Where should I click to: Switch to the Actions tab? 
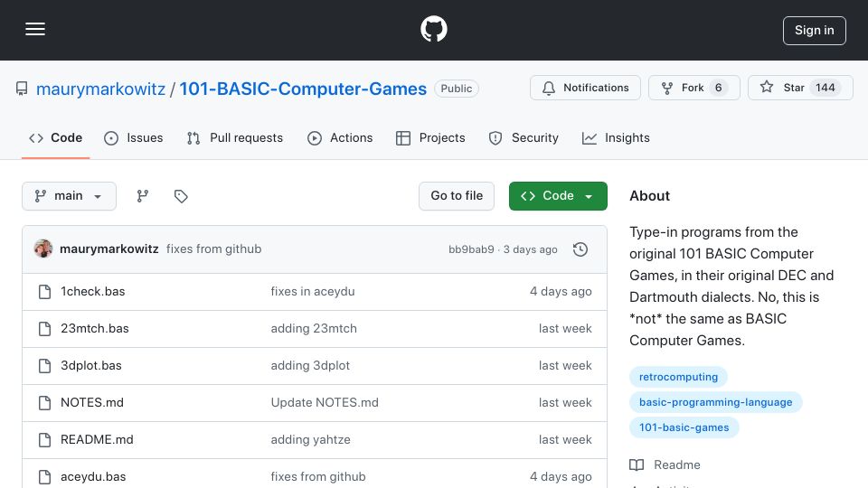340,137
